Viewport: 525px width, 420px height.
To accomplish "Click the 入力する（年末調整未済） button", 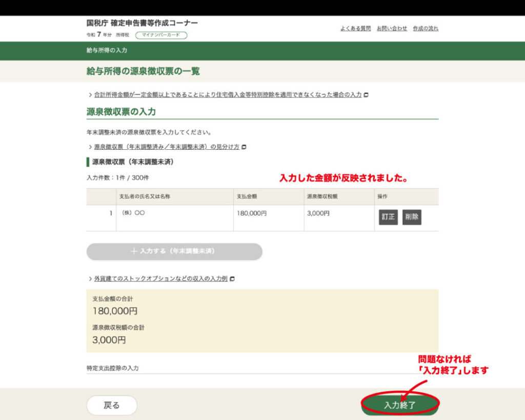I will point(174,252).
